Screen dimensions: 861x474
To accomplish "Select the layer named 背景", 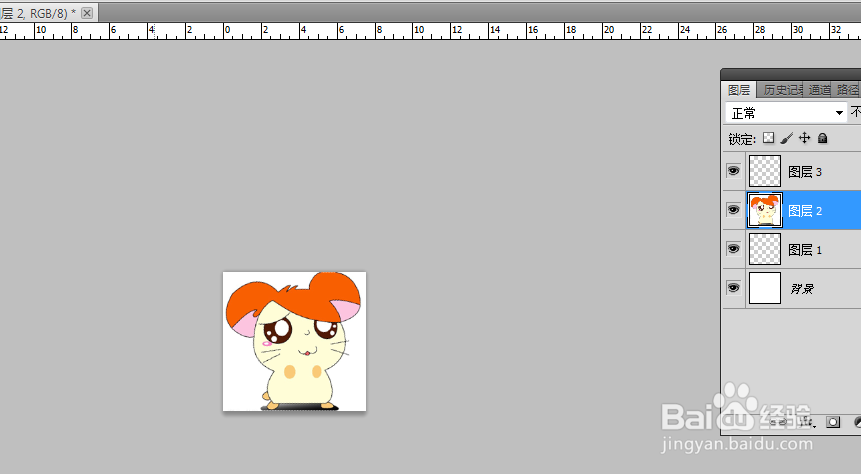I will (x=802, y=289).
